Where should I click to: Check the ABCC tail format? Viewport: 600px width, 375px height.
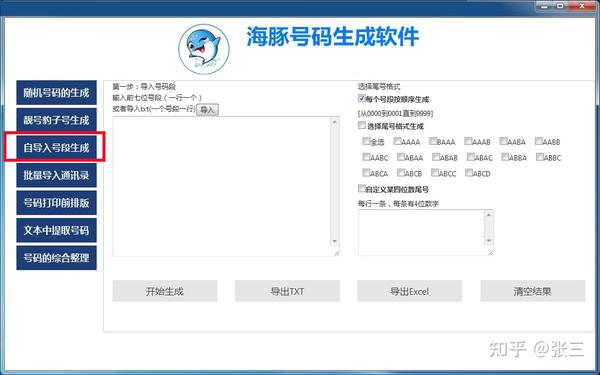click(x=435, y=173)
